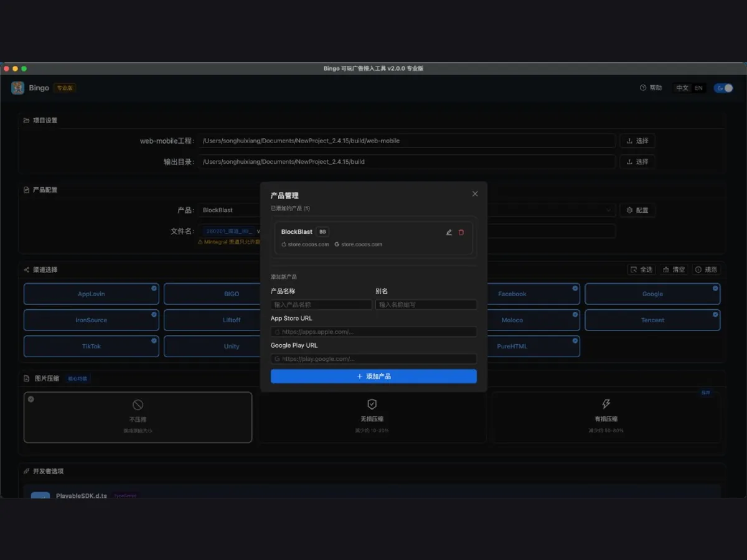
Task: Select the 不压缩 compression option
Action: tap(138, 417)
